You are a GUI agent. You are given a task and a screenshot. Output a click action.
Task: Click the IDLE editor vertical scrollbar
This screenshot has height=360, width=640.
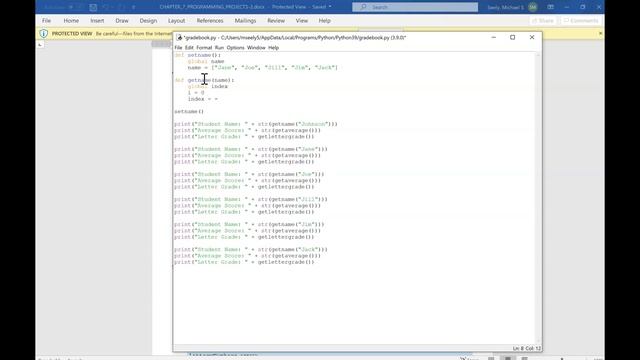538,198
